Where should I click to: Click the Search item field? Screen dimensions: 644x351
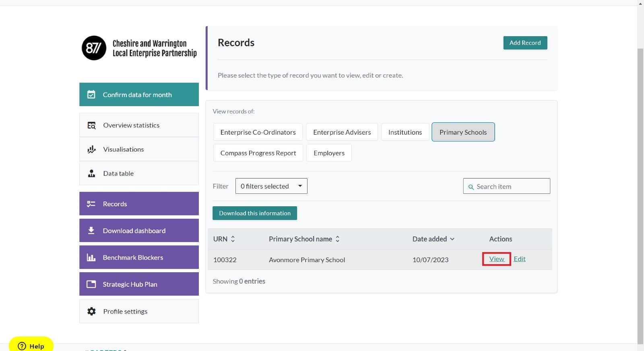pos(507,186)
